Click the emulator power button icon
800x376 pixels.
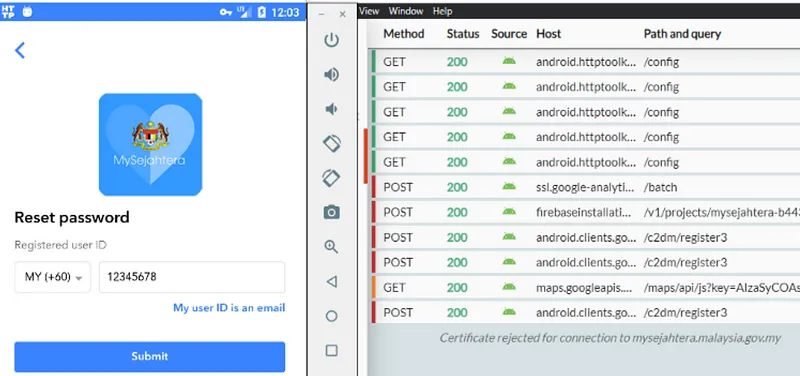[332, 40]
